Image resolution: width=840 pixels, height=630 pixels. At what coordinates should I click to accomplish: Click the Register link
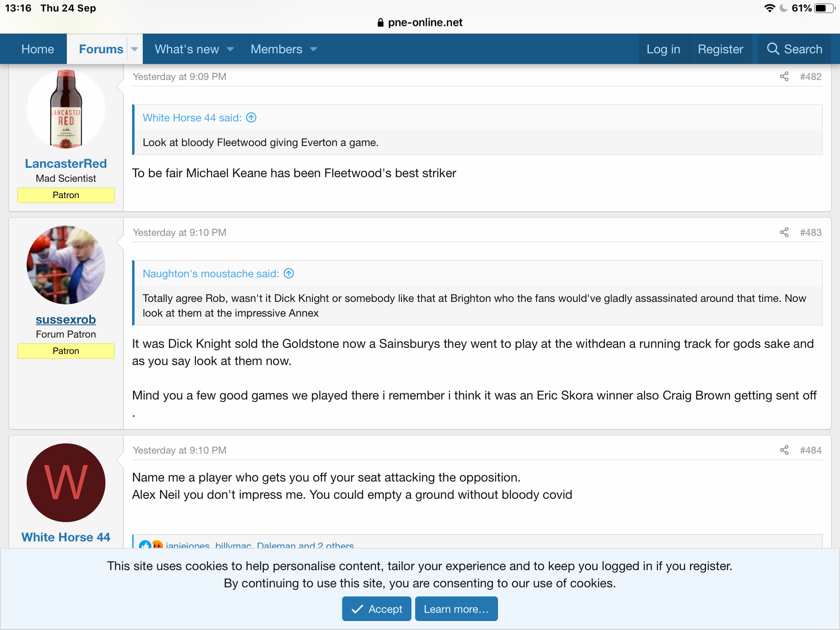pyautogui.click(x=721, y=49)
